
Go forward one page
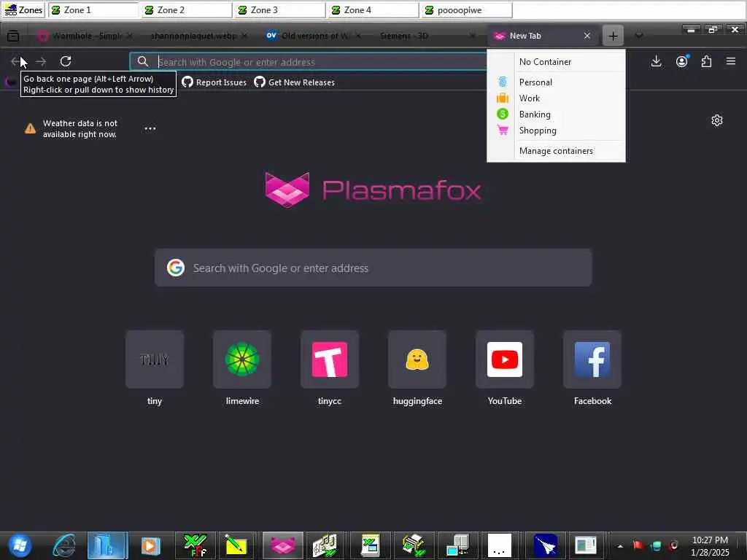tap(41, 61)
